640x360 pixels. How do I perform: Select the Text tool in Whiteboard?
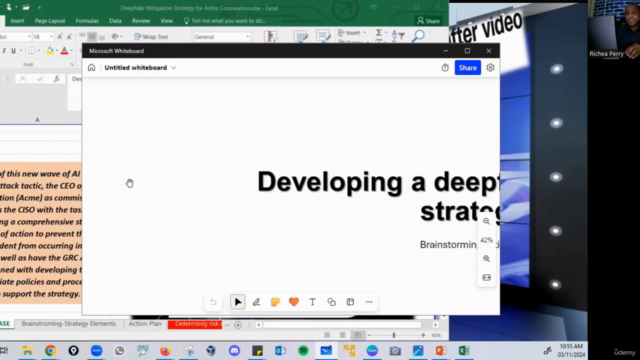[313, 302]
